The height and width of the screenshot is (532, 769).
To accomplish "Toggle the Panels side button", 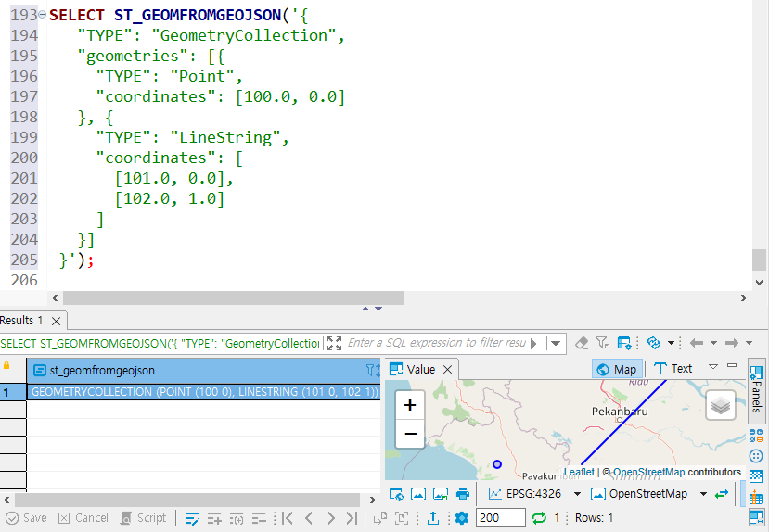I will click(x=756, y=389).
